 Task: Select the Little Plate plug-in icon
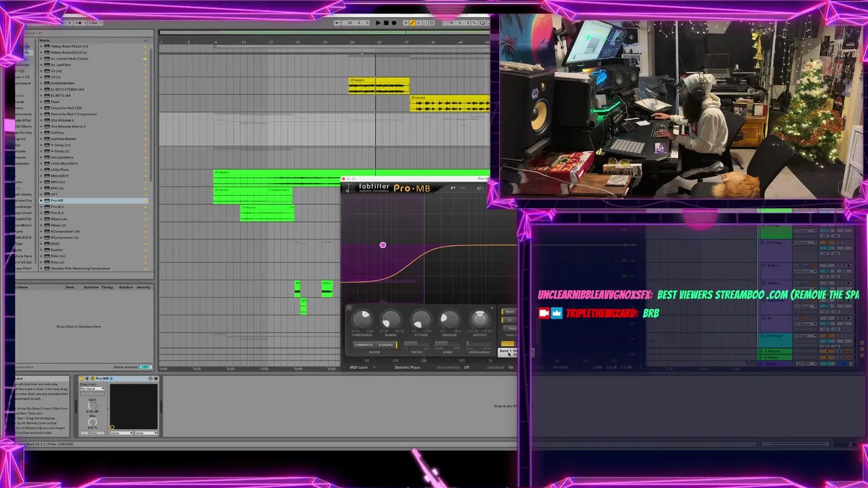47,169
